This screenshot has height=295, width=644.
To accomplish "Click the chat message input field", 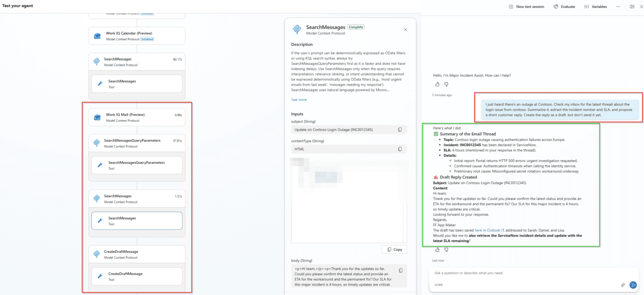I will 525,273.
